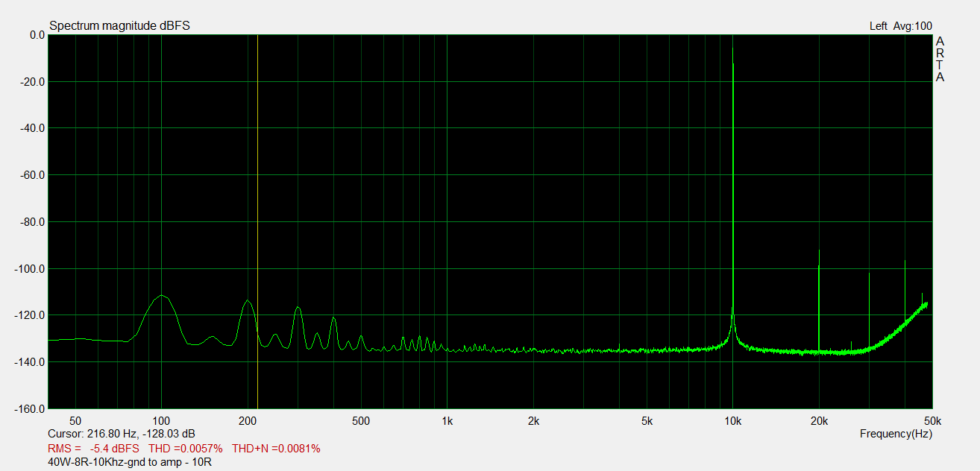Click the '1k' frequency axis label
Viewport: 980px width, 471px height.
(x=447, y=420)
